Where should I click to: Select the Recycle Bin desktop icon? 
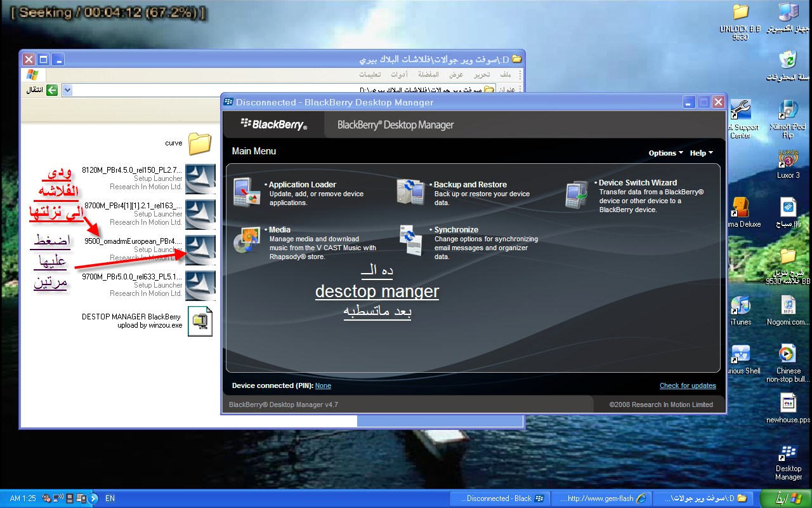pyautogui.click(x=788, y=60)
